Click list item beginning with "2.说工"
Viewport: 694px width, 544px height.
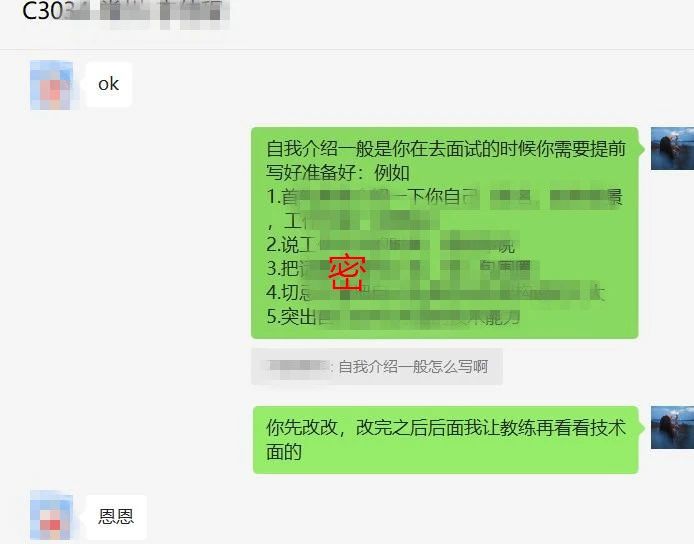coord(390,244)
